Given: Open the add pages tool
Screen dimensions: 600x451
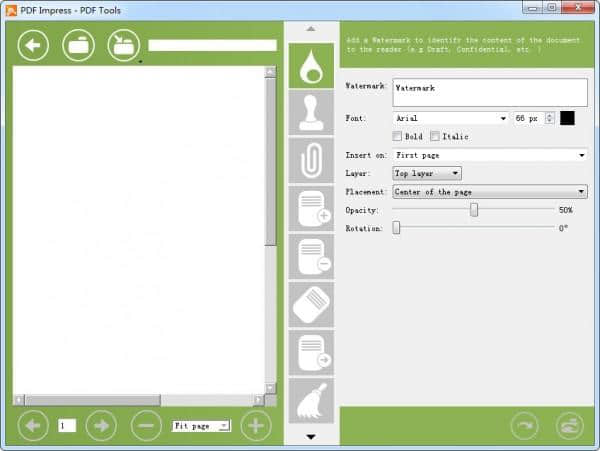Looking at the screenshot, I should click(x=310, y=208).
